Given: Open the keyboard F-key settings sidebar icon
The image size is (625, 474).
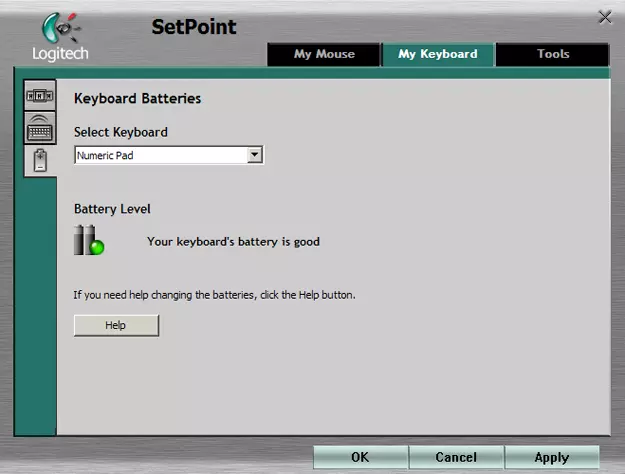Looking at the screenshot, I should [x=40, y=96].
